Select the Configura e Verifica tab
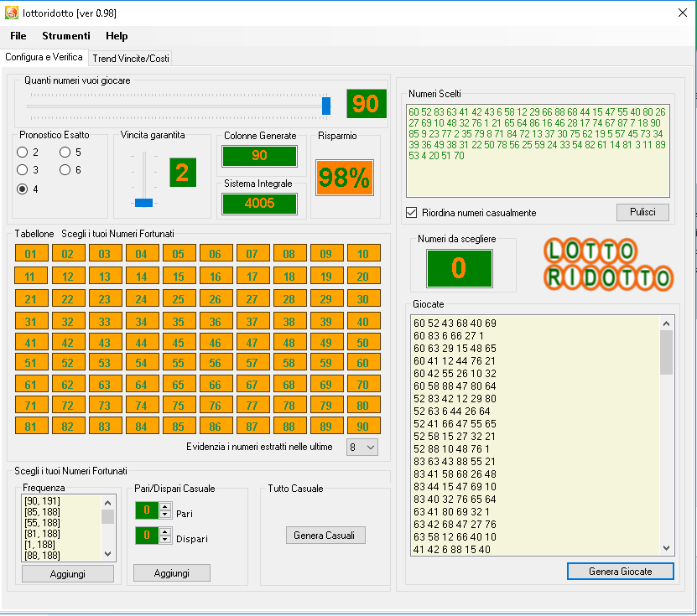The height and width of the screenshot is (616, 697). [x=44, y=57]
